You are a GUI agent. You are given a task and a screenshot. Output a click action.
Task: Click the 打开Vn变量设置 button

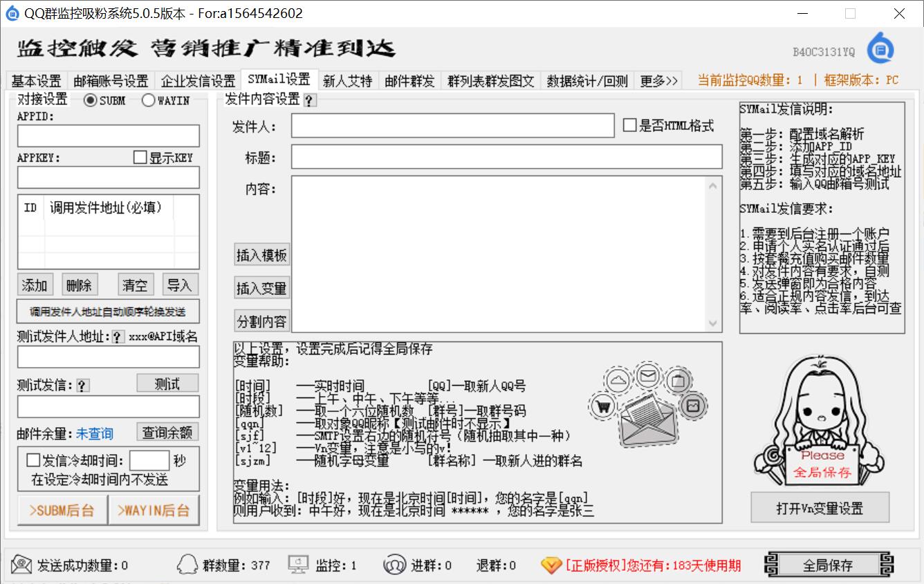820,509
